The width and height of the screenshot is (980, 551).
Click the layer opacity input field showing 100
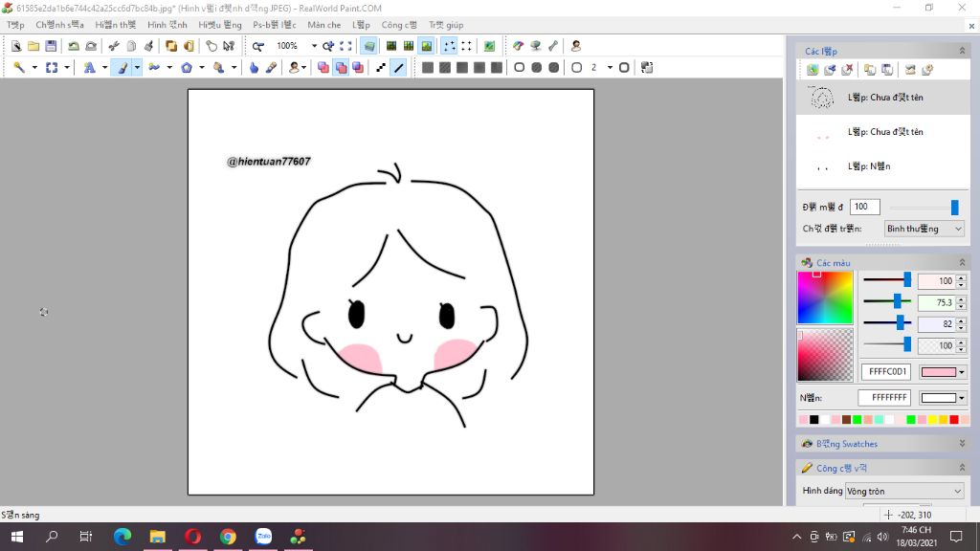pyautogui.click(x=865, y=207)
